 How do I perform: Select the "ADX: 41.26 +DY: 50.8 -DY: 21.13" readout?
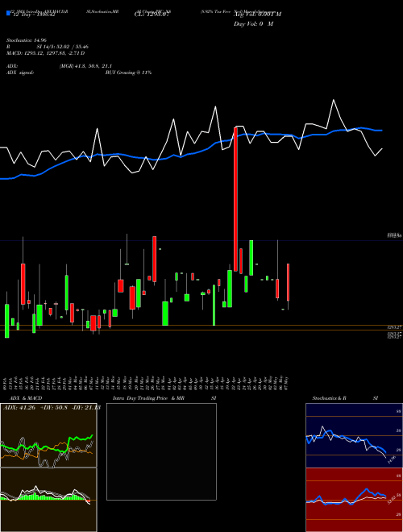coord(52,408)
